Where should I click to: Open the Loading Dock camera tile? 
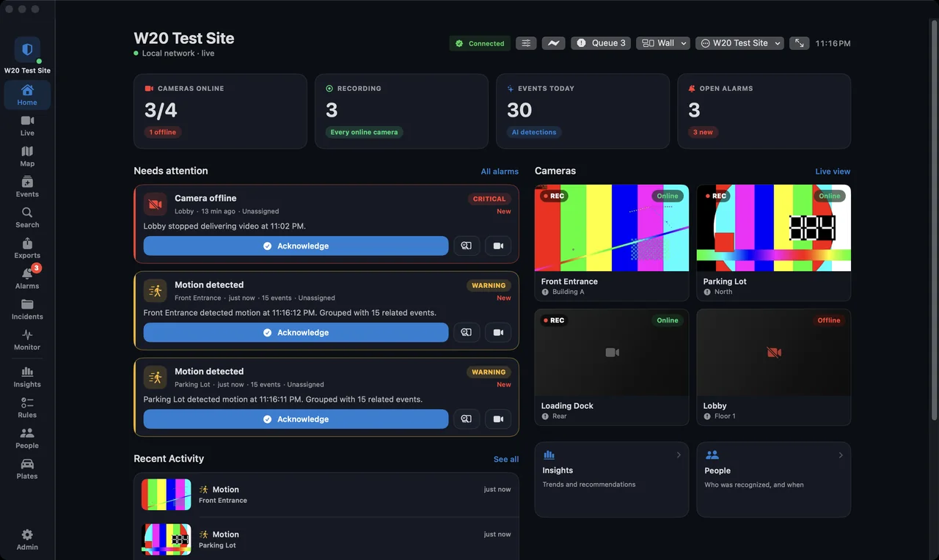click(612, 367)
